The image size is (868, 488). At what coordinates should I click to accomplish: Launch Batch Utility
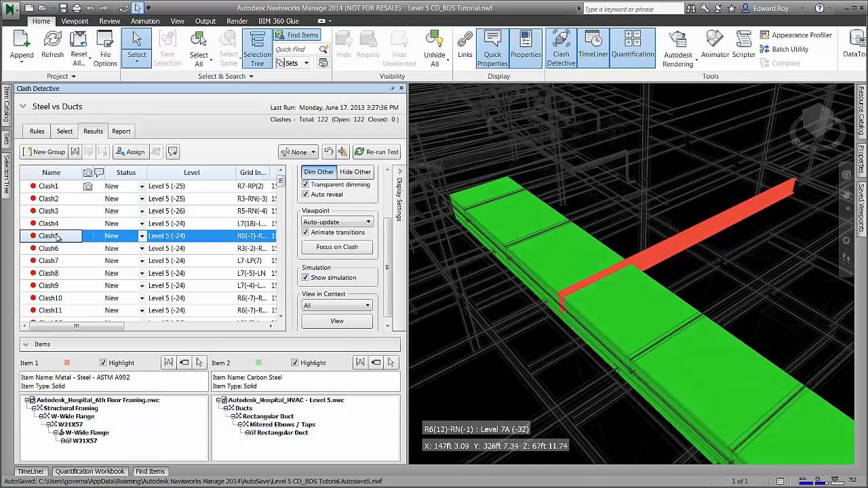point(783,49)
